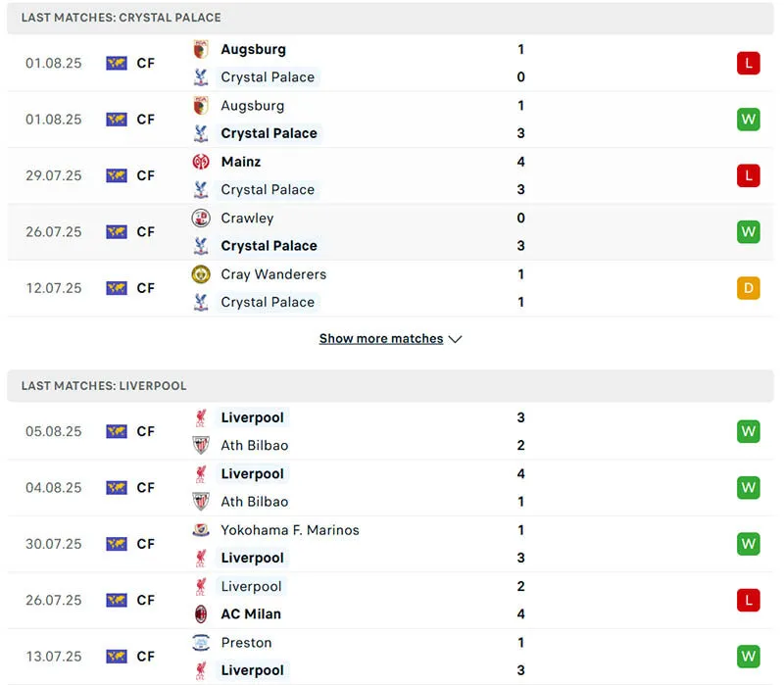Select the Last Matches: Crystal Palace header
Screen dimensions: 784x685
(x=122, y=18)
